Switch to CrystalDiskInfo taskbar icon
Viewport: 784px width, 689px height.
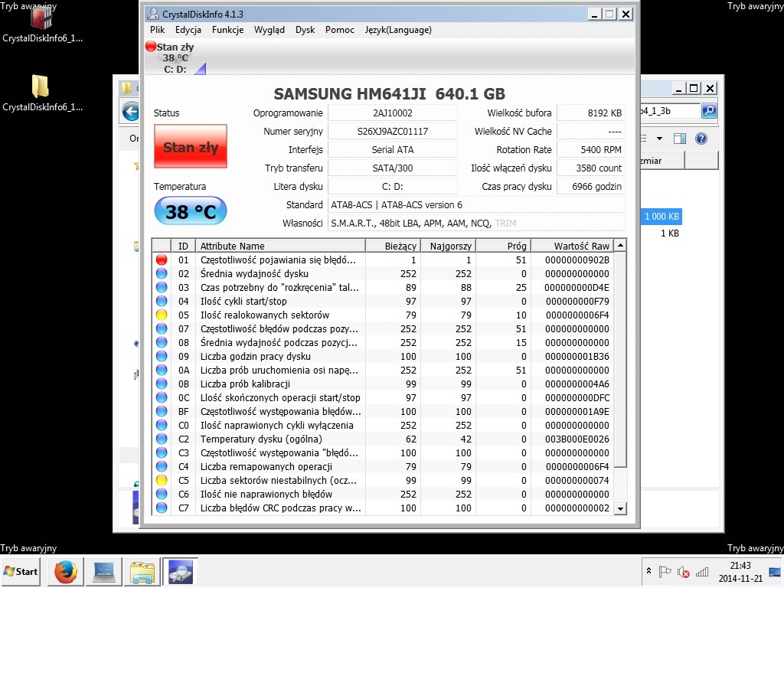tap(180, 572)
